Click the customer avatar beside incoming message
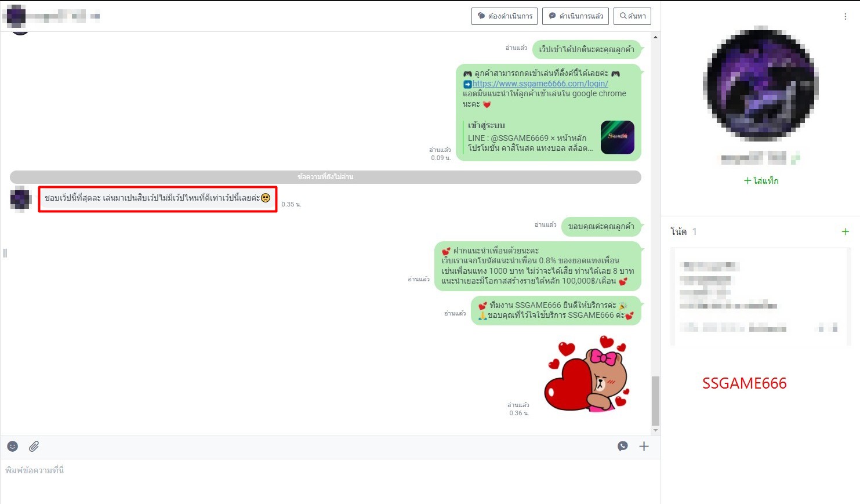860x504 pixels. [20, 199]
